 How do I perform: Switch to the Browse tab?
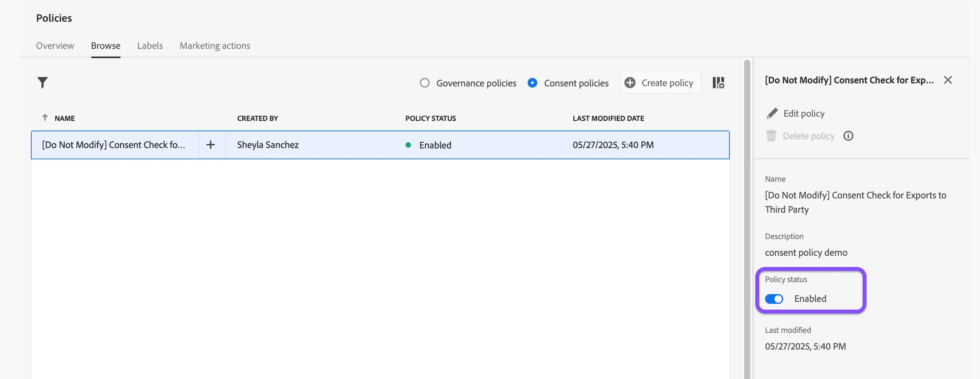click(x=106, y=46)
